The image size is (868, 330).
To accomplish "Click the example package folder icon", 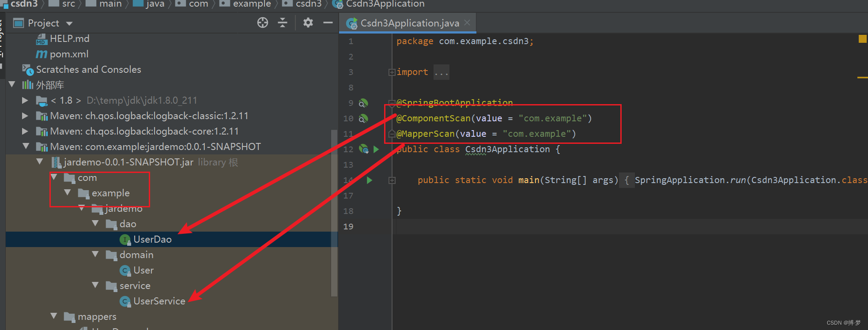I will (x=83, y=193).
